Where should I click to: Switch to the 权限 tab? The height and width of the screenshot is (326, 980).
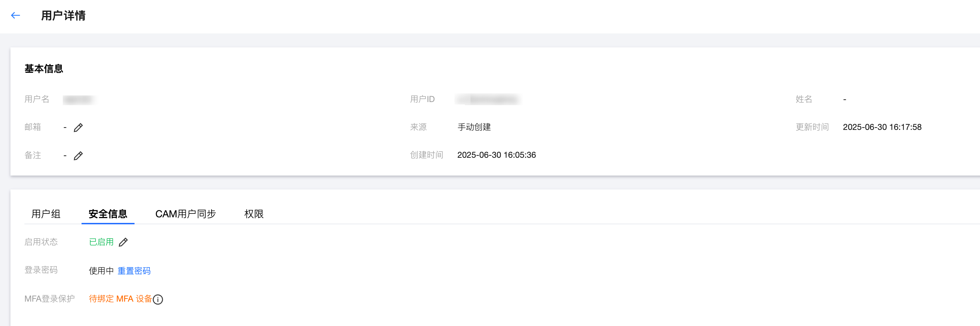[x=254, y=214]
